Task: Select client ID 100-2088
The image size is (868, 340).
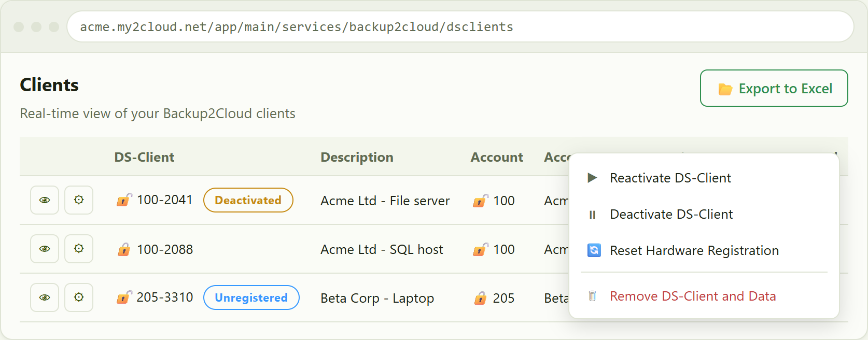Action: 165,249
